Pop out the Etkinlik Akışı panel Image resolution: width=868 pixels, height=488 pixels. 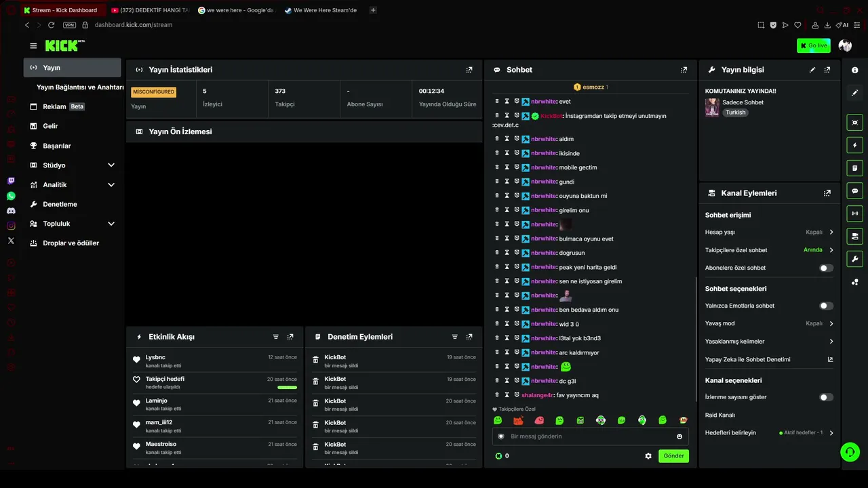click(290, 337)
